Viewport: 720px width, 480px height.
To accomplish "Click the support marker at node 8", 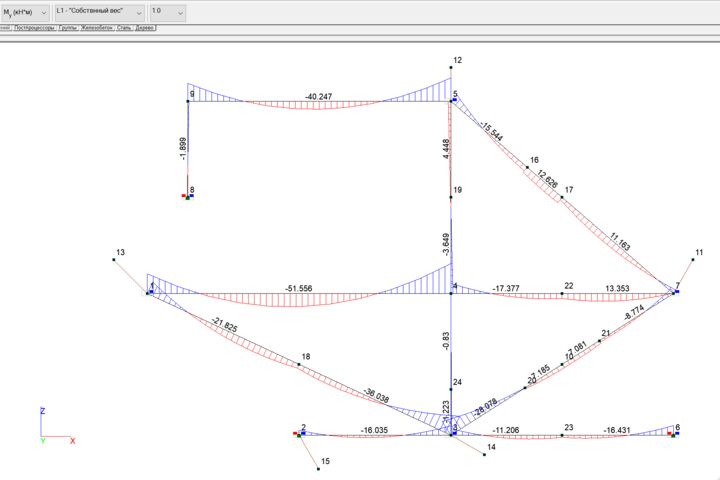I will tap(187, 197).
